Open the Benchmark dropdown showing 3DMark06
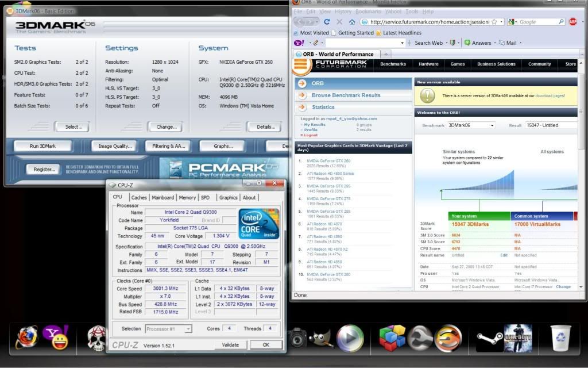The width and height of the screenshot is (588, 368). (x=471, y=125)
